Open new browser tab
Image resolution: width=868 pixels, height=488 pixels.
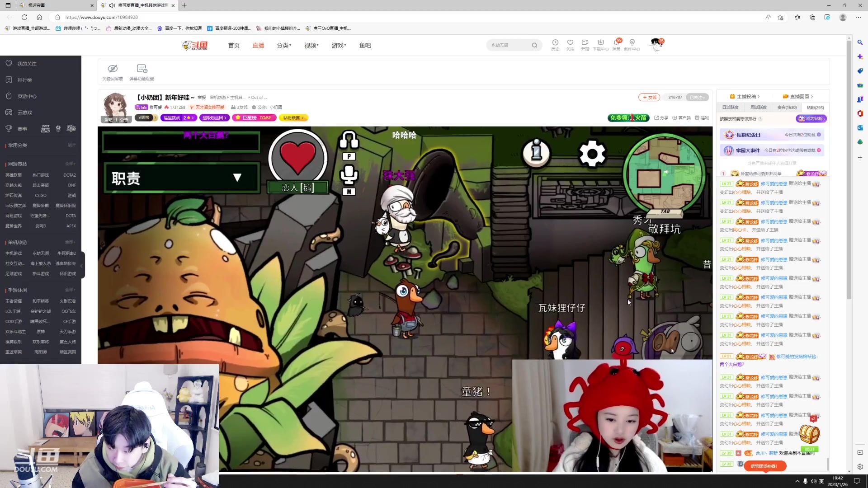184,5
